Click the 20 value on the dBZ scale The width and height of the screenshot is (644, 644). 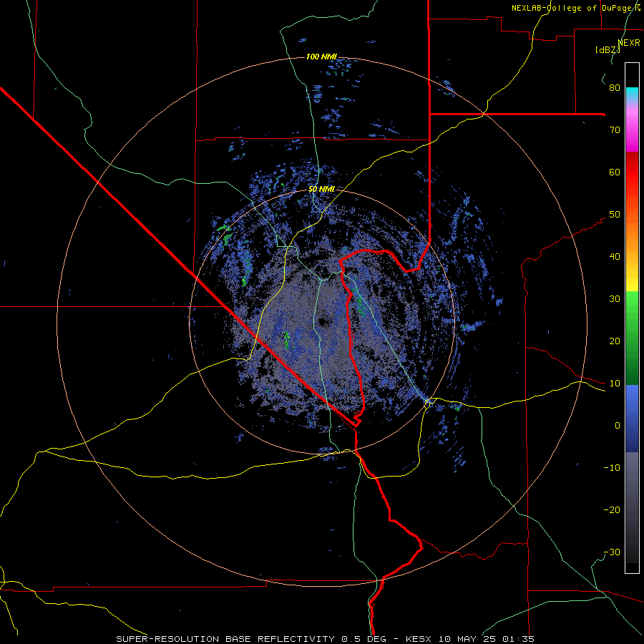[615, 341]
